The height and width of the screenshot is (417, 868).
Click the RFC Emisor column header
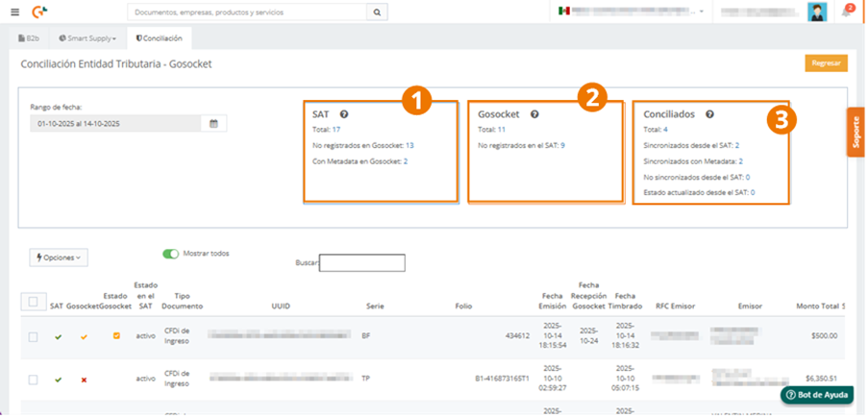pos(675,306)
